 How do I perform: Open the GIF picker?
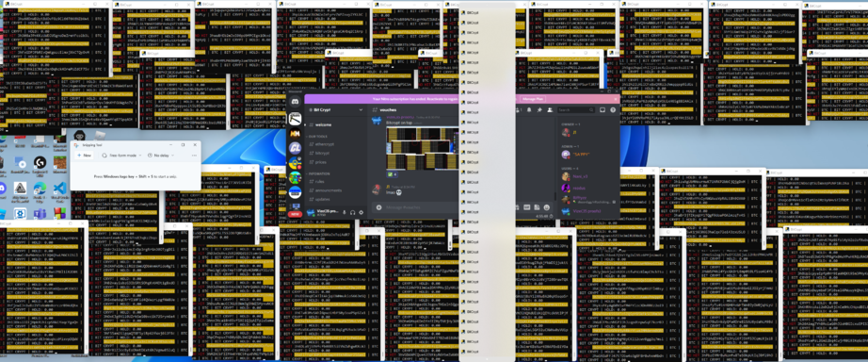pyautogui.click(x=526, y=207)
